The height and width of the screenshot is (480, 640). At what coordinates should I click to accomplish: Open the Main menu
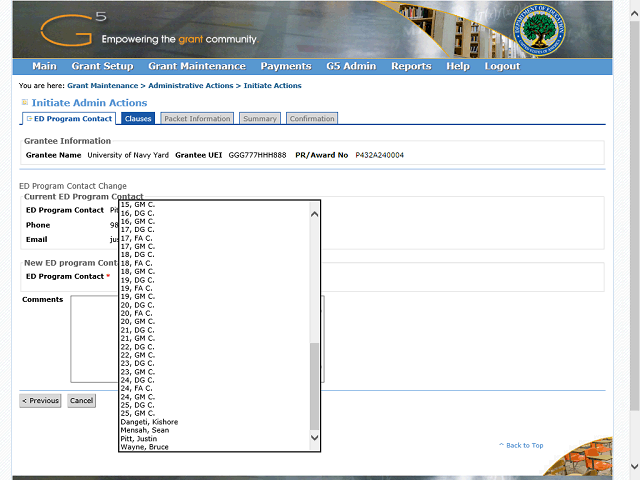[x=44, y=66]
